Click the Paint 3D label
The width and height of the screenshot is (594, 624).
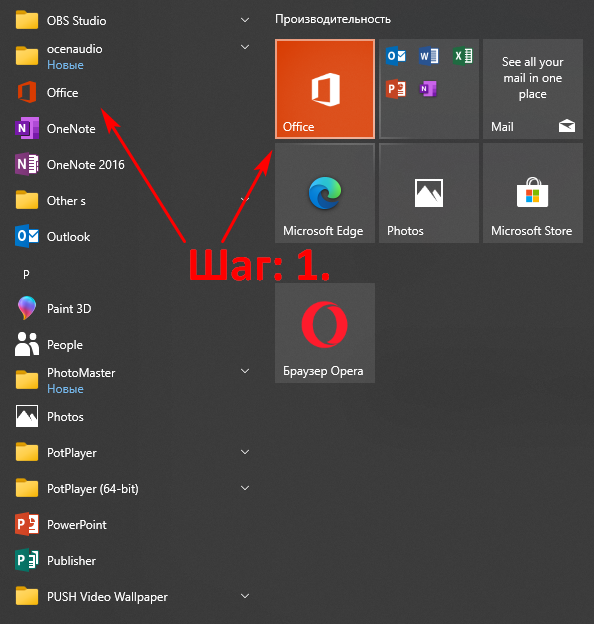69,308
